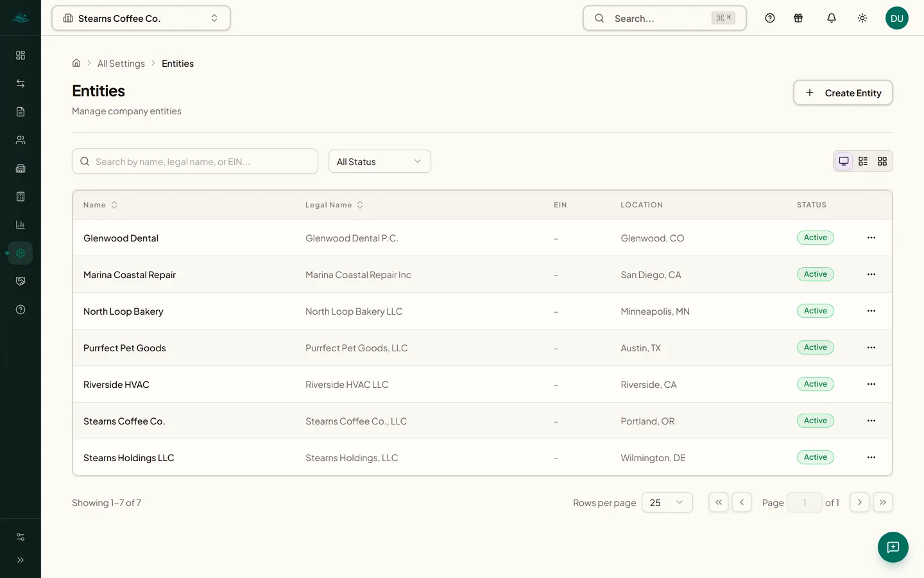Open actions menu for Stearns Holdings LLC

[871, 457]
